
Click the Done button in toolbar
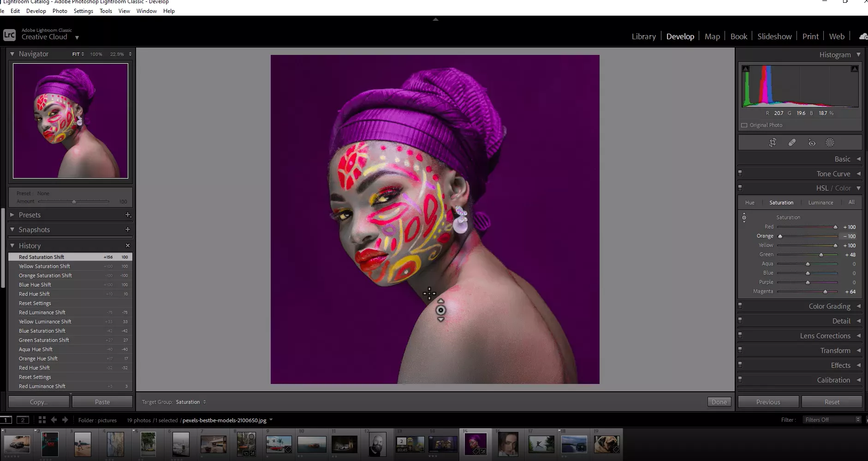pyautogui.click(x=719, y=402)
